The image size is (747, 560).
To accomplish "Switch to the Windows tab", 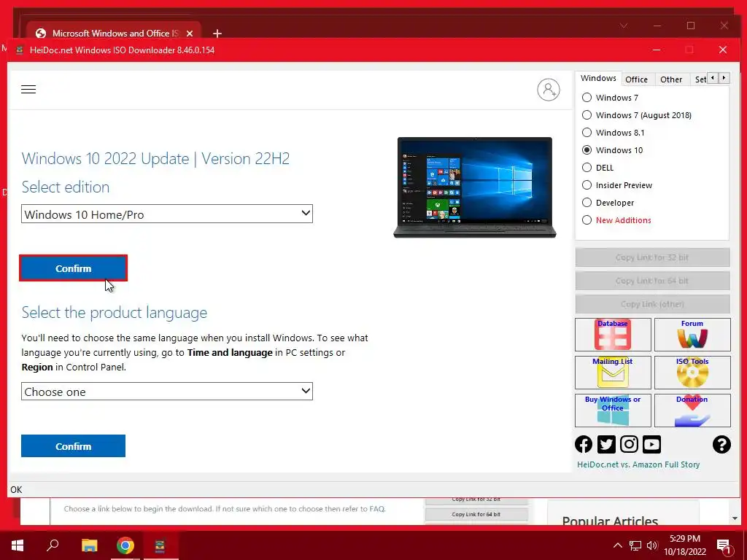I will click(x=598, y=79).
